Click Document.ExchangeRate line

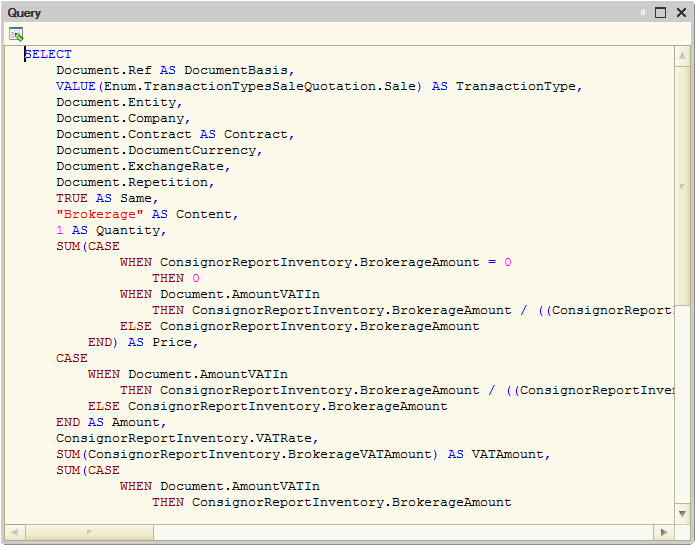coord(143,166)
